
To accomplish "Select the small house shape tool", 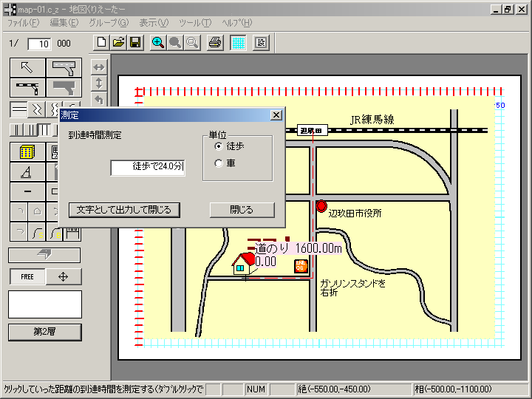I will [37, 212].
